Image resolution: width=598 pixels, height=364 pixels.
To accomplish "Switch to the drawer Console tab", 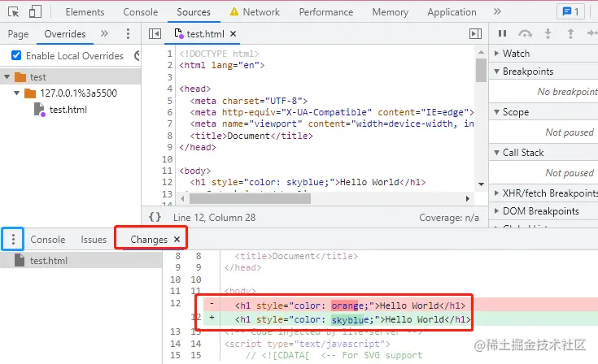I will 48,240.
